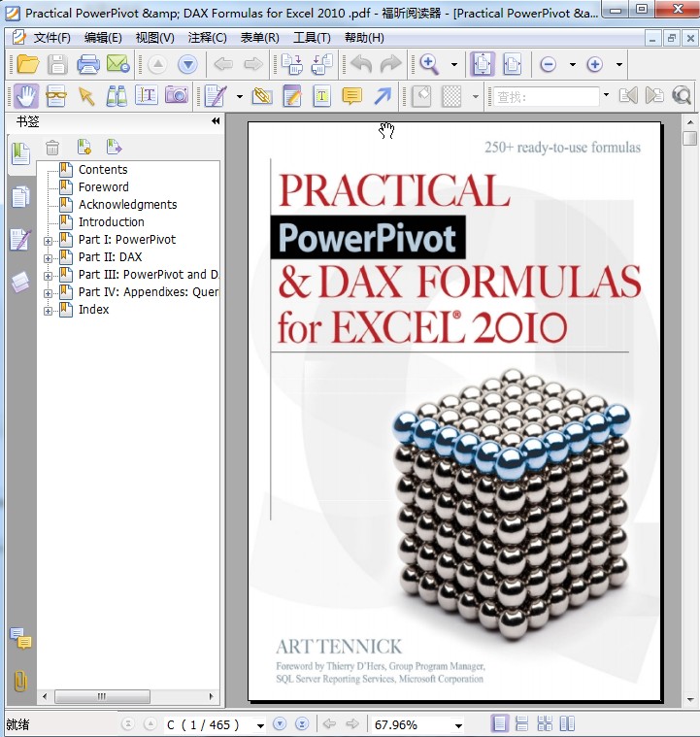Open Search with the binoculars icon
This screenshot has width=700, height=737.
[x=117, y=96]
